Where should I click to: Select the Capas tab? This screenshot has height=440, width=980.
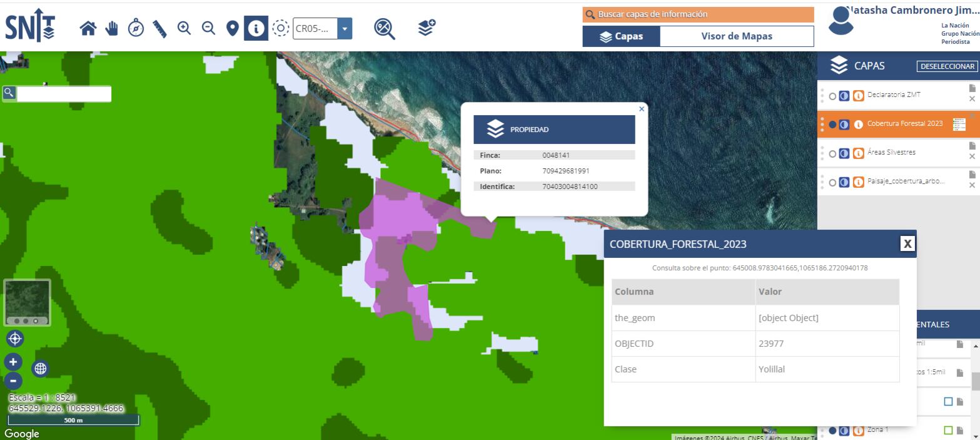621,36
